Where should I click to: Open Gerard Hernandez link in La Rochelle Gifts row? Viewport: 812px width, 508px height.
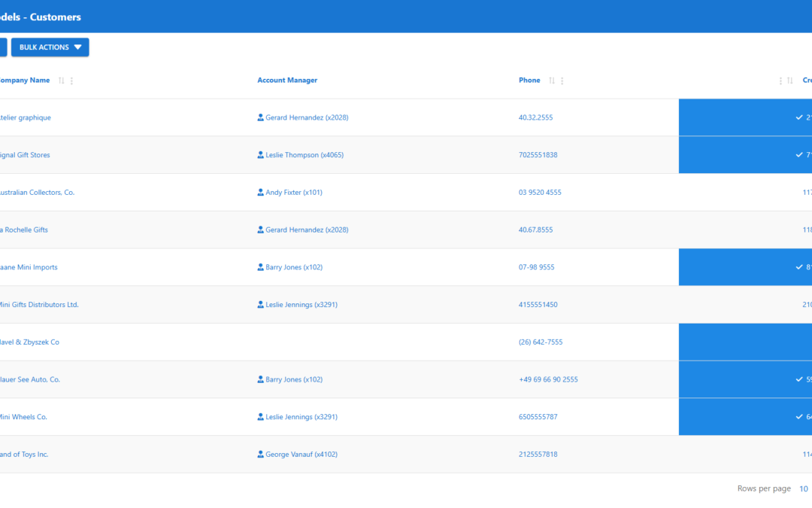[307, 230]
